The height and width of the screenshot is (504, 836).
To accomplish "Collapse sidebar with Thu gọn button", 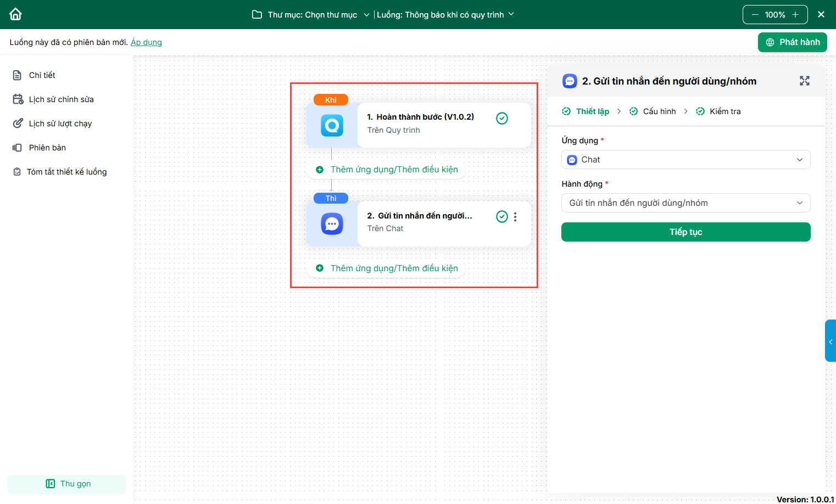I will (66, 484).
